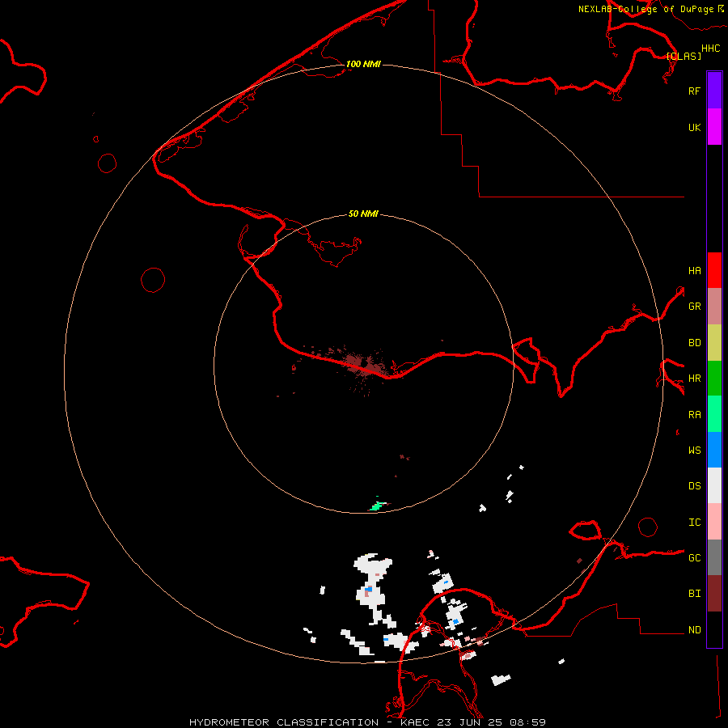This screenshot has width=728, height=728.
Task: Click the RA legend label
Action: coord(694,415)
